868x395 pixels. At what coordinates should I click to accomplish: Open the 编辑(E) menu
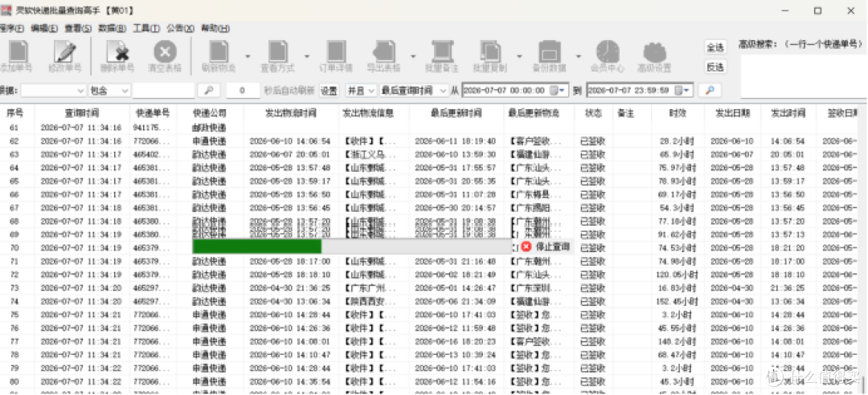click(x=44, y=28)
